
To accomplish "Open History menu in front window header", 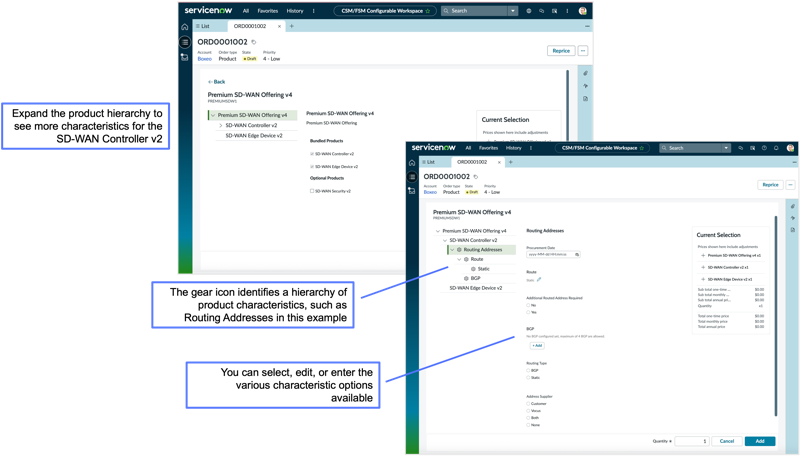I will [x=514, y=148].
